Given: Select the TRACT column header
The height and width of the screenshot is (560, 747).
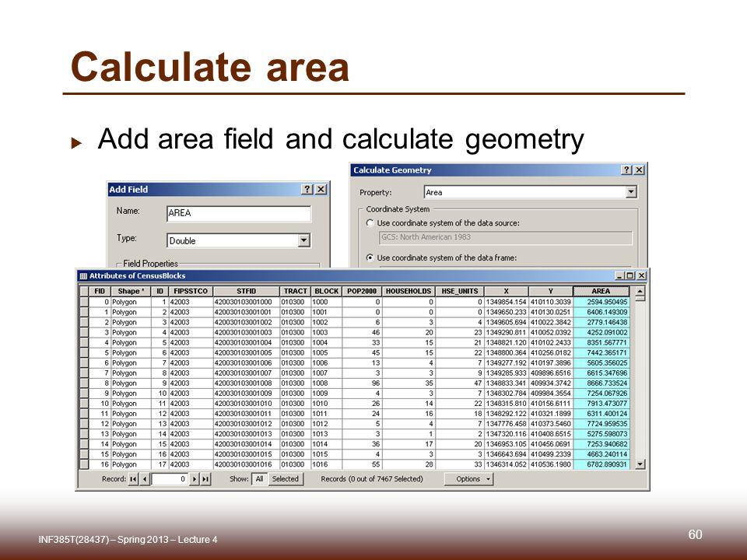Looking at the screenshot, I should (296, 291).
